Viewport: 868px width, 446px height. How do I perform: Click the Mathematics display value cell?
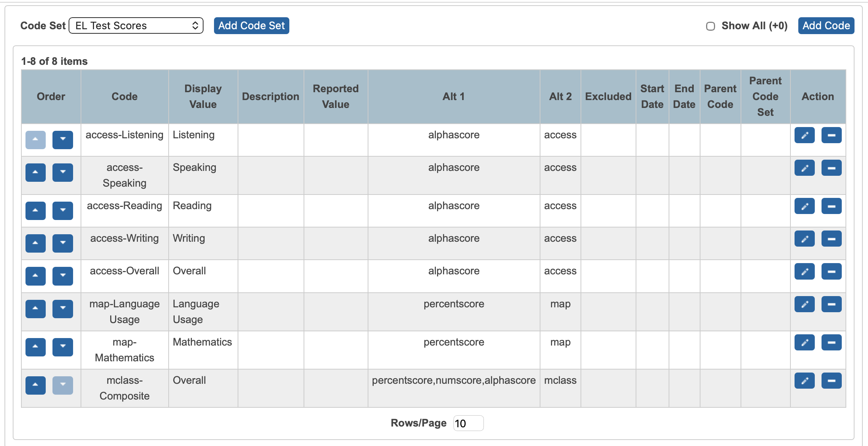click(203, 350)
